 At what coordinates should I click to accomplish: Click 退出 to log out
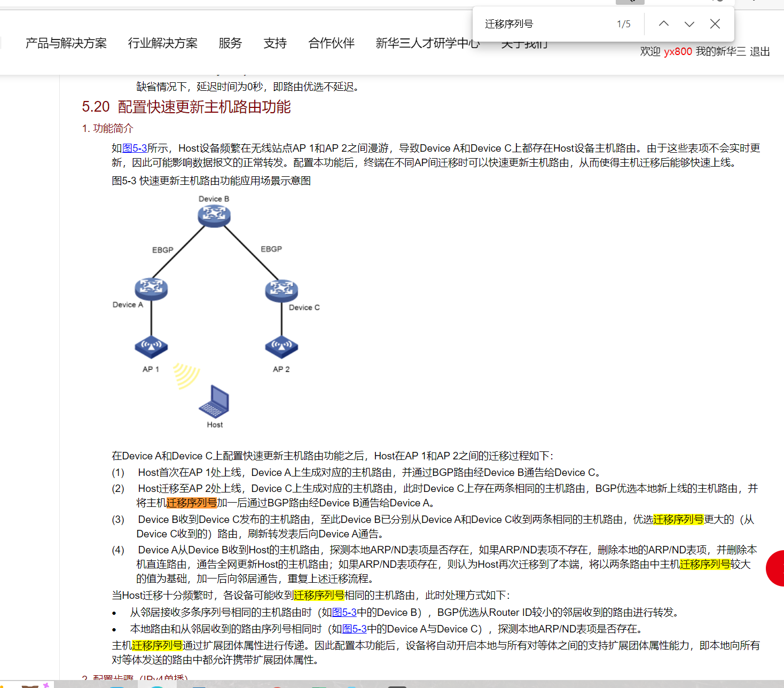[x=760, y=52]
